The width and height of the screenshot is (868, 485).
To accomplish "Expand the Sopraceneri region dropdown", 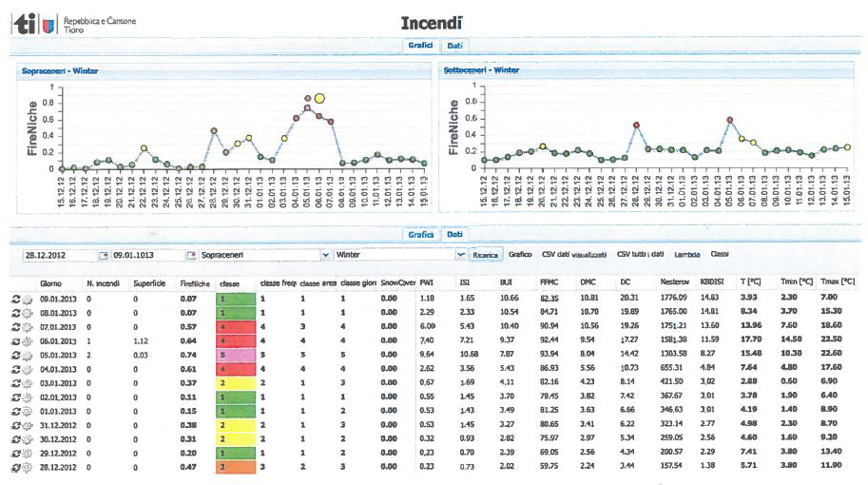I will pyautogui.click(x=326, y=255).
